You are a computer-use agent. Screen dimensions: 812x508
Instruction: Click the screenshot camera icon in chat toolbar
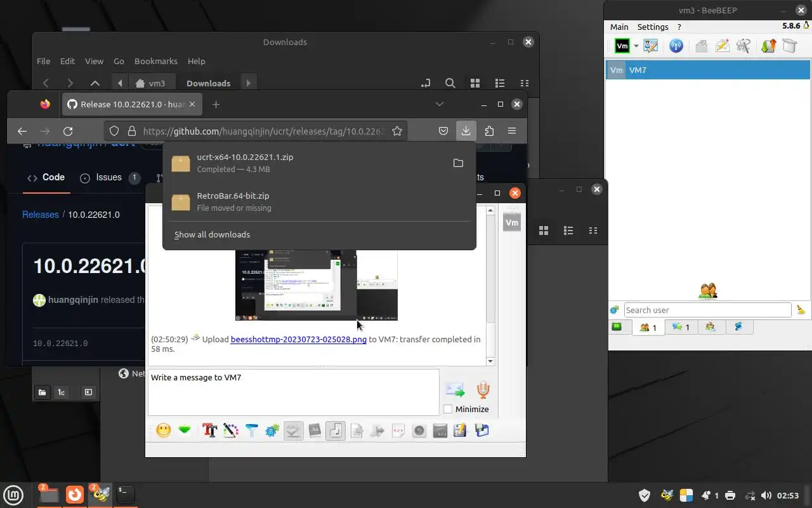(x=419, y=431)
